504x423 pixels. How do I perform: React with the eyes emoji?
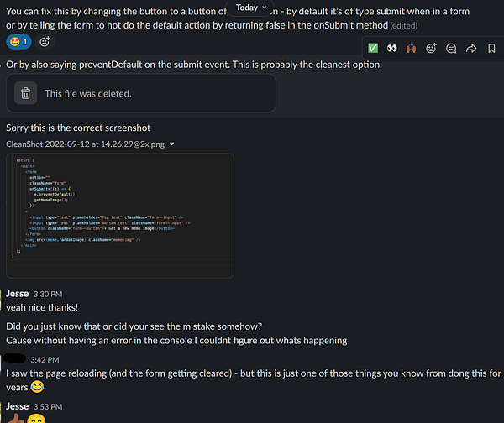coord(392,49)
